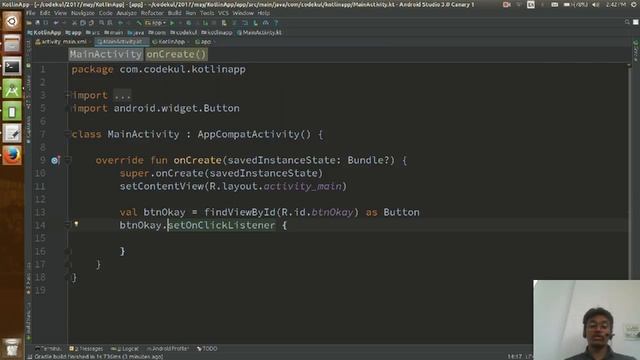Click the green Run app button
Image resolution: width=640 pixels, height=360 pixels.
[172, 23]
